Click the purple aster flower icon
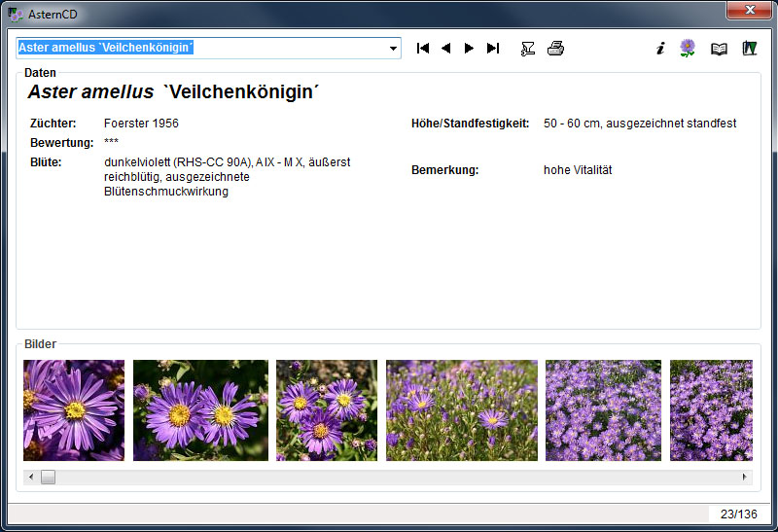 point(688,49)
